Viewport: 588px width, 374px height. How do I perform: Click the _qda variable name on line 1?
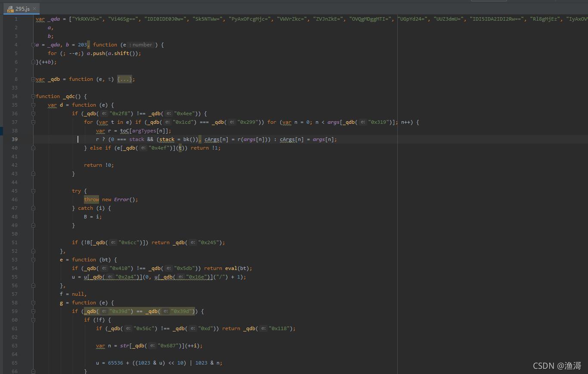[x=54, y=19]
